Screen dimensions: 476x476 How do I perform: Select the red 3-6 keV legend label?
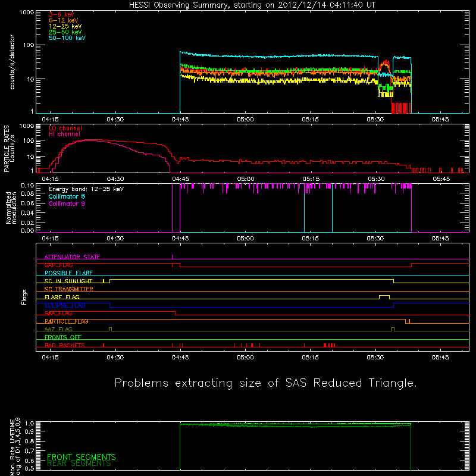click(x=62, y=14)
